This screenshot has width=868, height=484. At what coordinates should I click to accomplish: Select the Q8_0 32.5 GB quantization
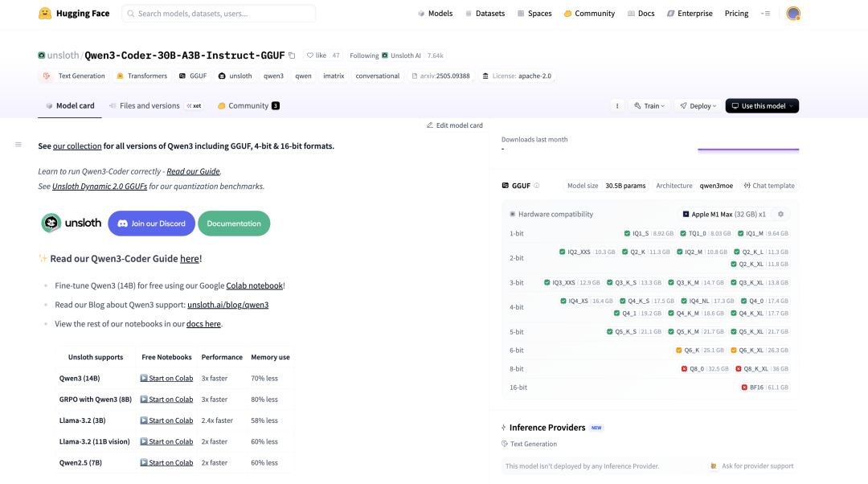point(705,369)
